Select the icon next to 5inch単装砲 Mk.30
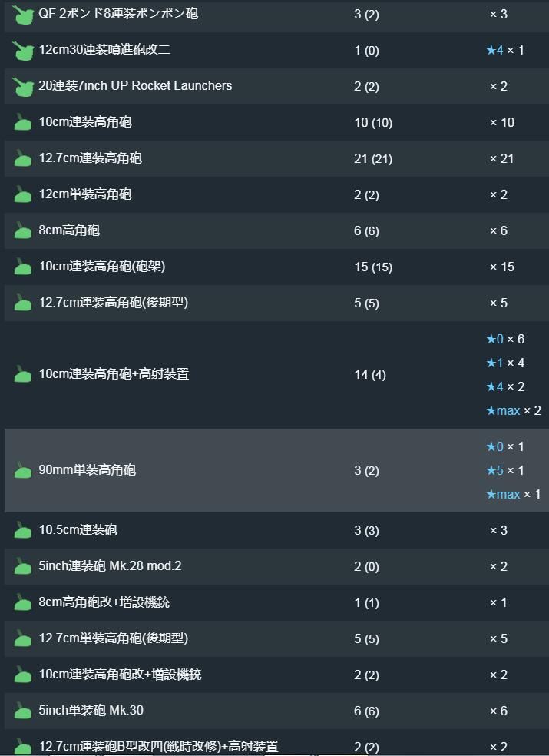Image resolution: width=549 pixels, height=756 pixels. point(22,711)
